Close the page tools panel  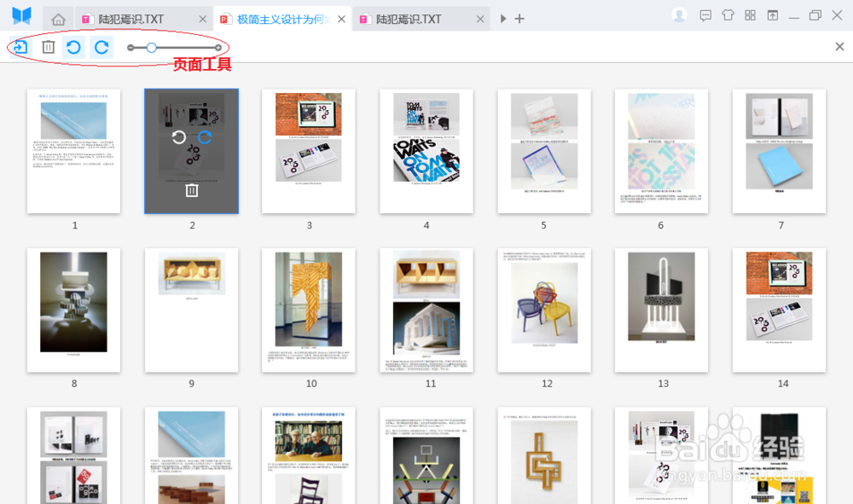839,47
